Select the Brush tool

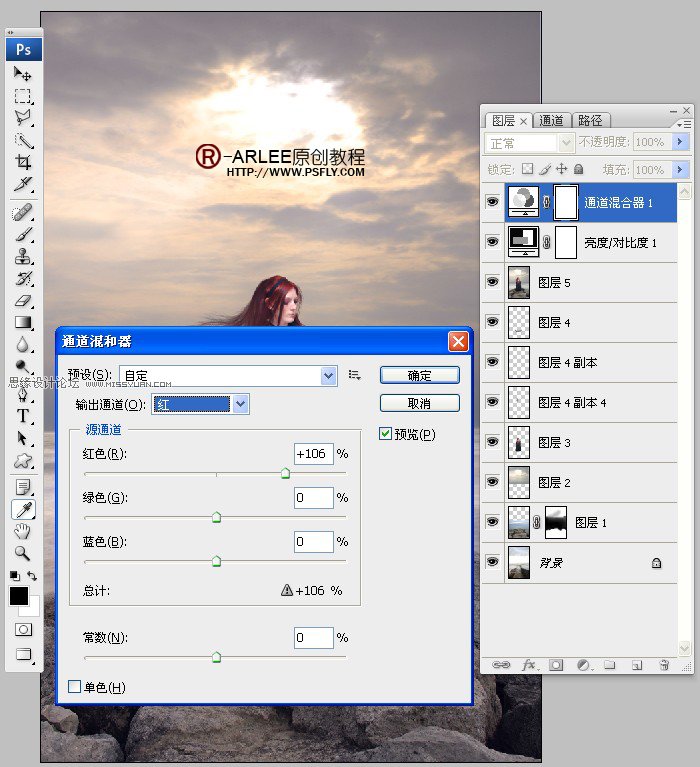[x=22, y=235]
